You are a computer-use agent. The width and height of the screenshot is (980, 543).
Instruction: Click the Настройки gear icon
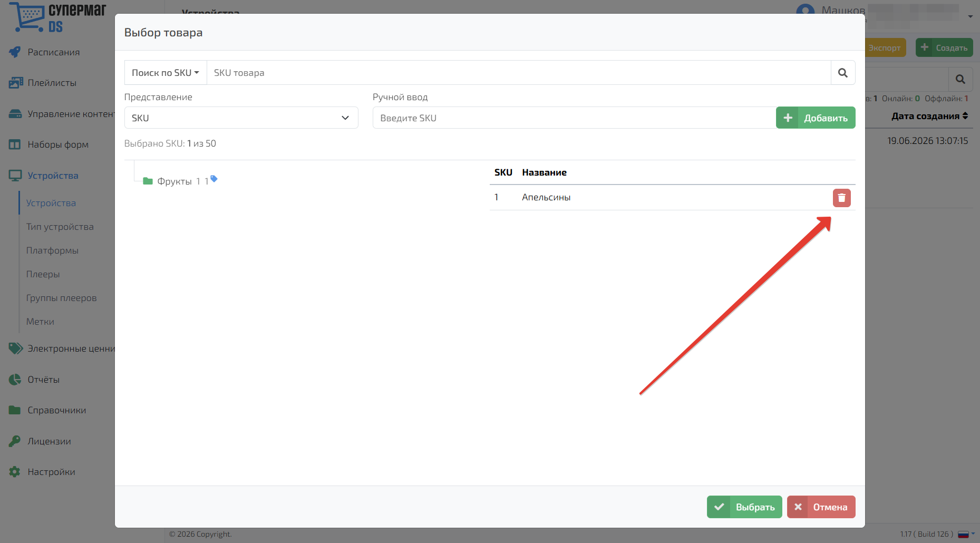[15, 471]
